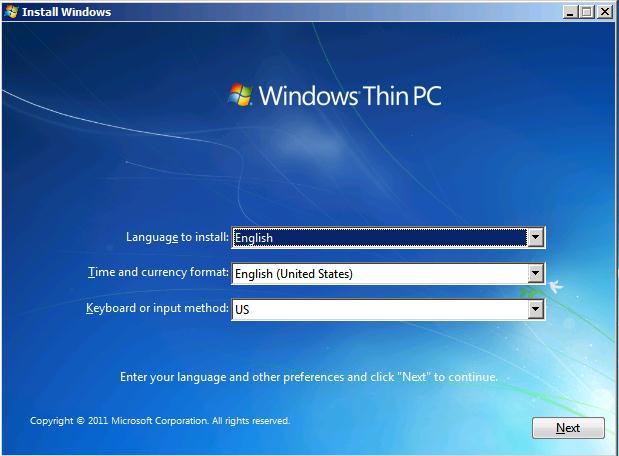Click the 'Language to install' label
This screenshot has width=619, height=456.
(177, 238)
